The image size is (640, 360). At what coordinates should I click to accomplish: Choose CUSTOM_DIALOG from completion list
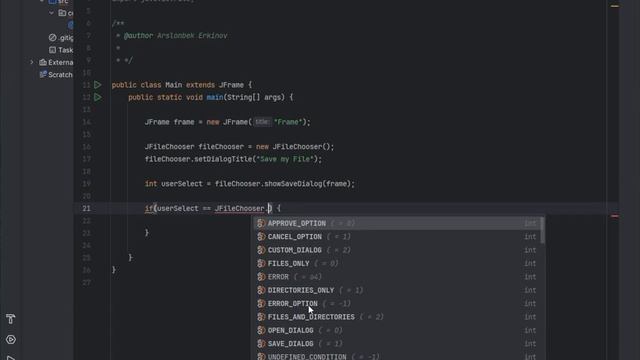point(398,250)
